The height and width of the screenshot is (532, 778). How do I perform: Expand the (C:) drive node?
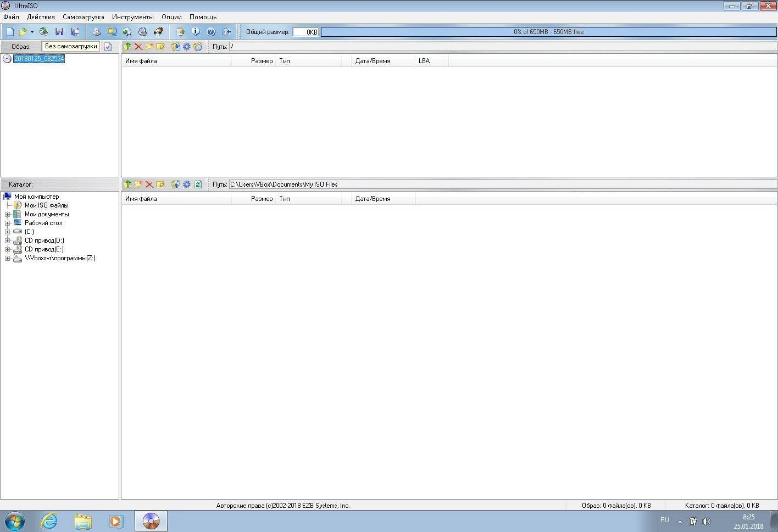coord(8,232)
